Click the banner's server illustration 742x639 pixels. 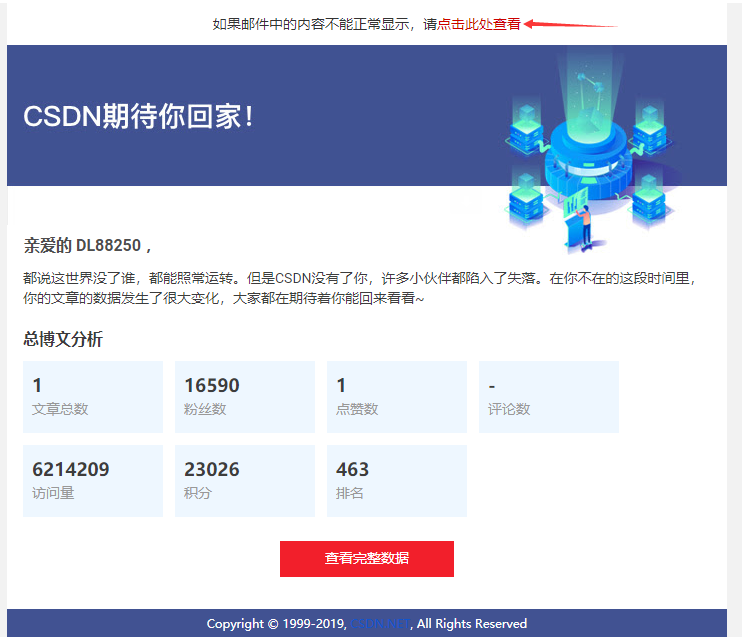click(592, 151)
